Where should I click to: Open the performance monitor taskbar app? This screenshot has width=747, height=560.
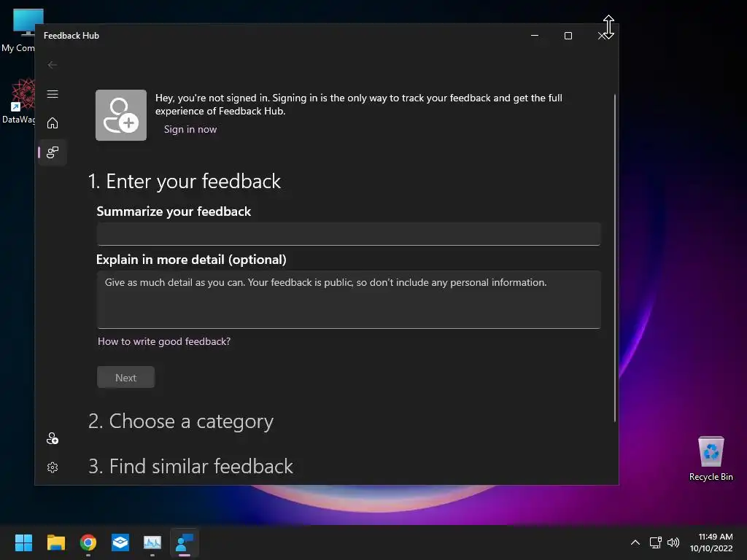click(152, 542)
